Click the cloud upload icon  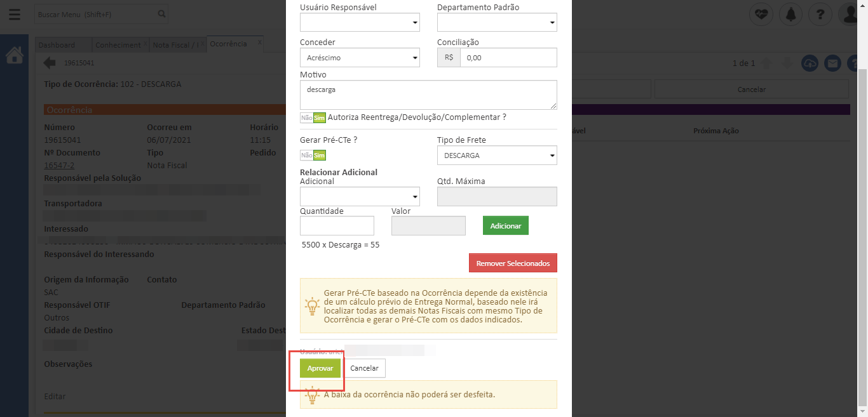coord(810,63)
